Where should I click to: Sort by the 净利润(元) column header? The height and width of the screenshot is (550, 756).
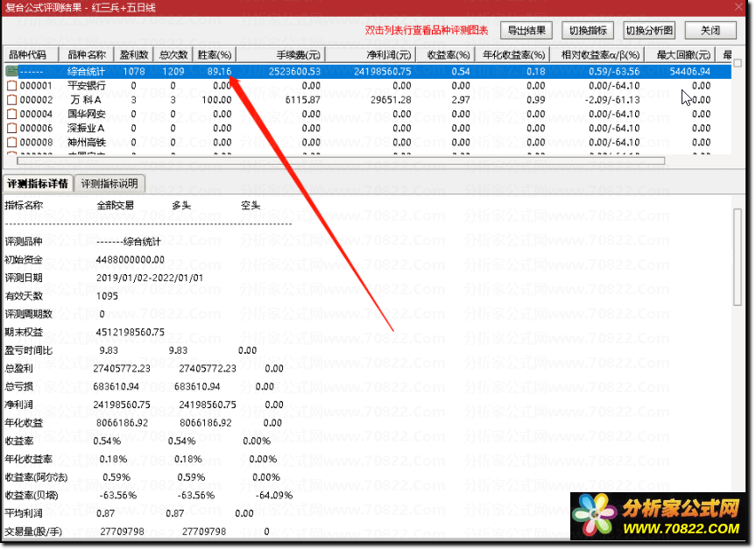pos(371,54)
